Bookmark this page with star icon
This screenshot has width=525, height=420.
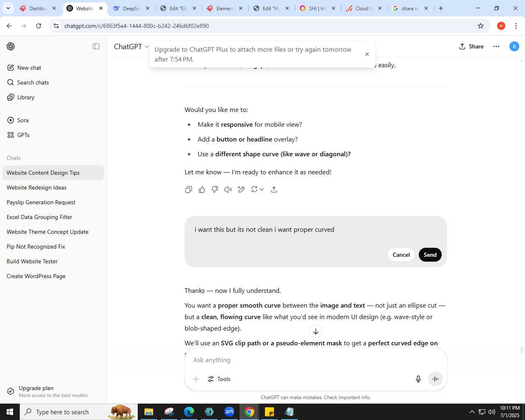click(481, 26)
